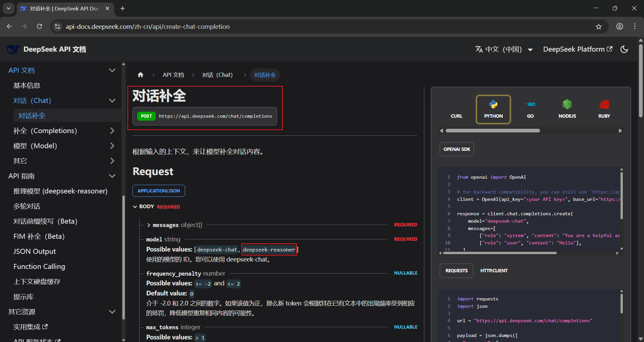Click the page vertical scrollbar
Screen dimensions: 644x342
click(x=641, y=80)
